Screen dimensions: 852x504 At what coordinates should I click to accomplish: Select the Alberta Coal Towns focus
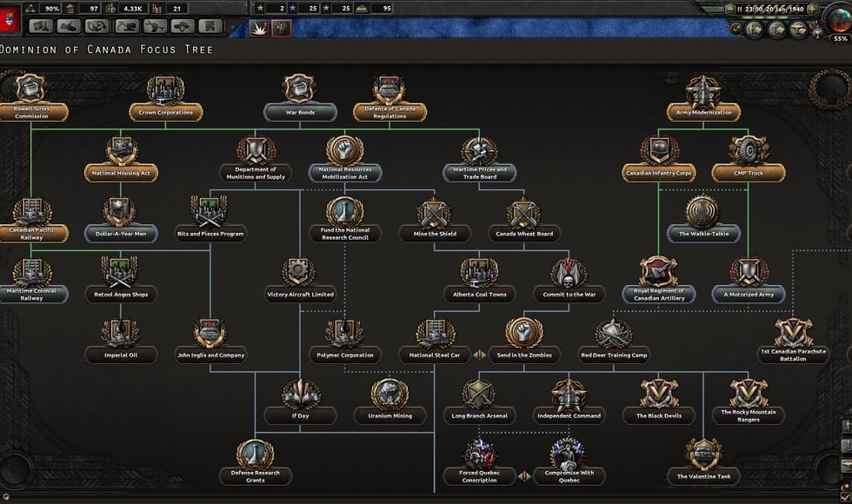[x=479, y=295]
